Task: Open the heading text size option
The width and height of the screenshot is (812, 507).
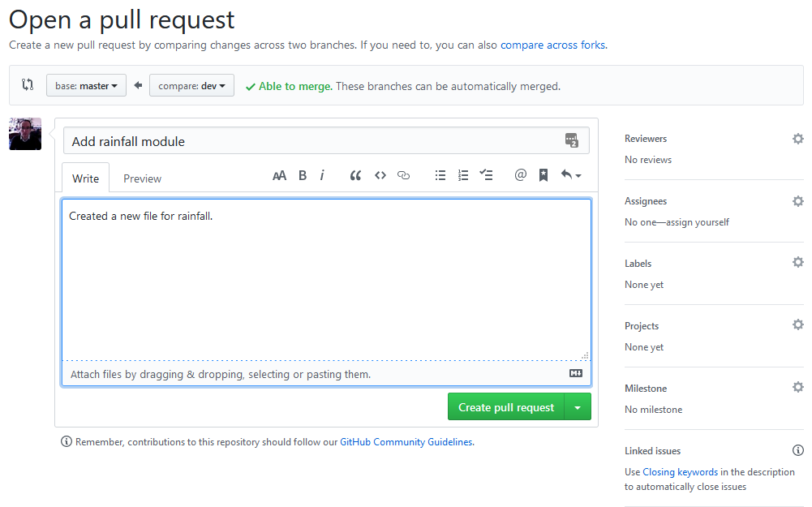Action: click(x=279, y=174)
